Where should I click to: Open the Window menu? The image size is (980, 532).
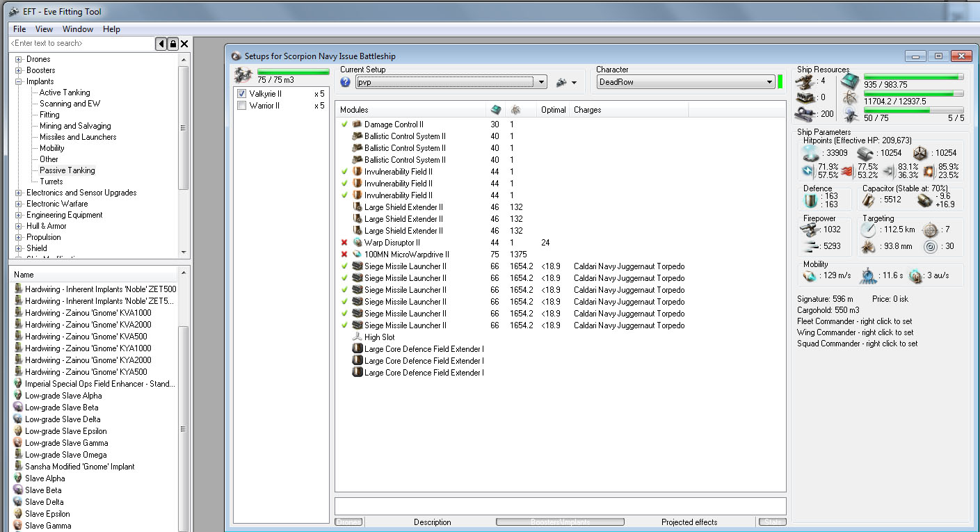point(78,29)
